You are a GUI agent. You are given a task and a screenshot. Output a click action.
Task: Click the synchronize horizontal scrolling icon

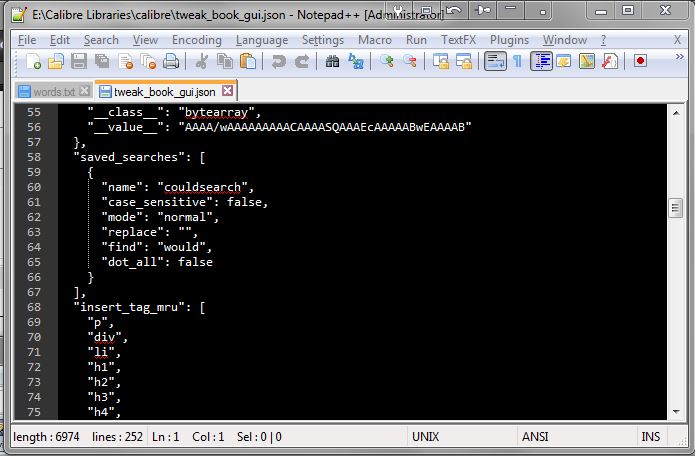point(464,61)
